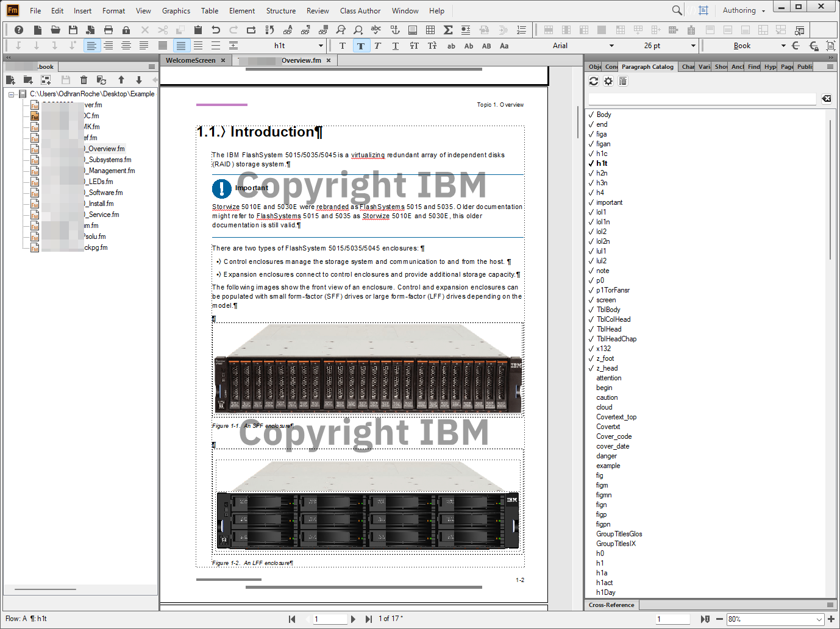Toggle the screen format checkmark
Viewport: 840px width, 629px height.
pyautogui.click(x=591, y=300)
